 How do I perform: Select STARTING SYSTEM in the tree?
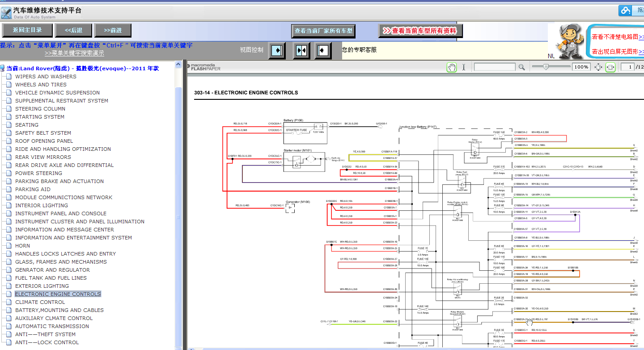coord(40,117)
